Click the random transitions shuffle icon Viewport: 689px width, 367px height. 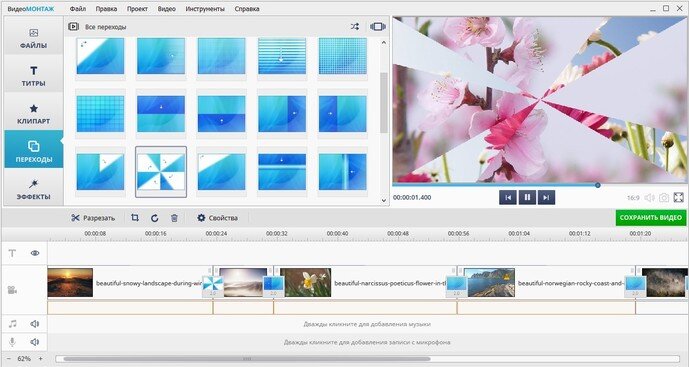coord(355,27)
